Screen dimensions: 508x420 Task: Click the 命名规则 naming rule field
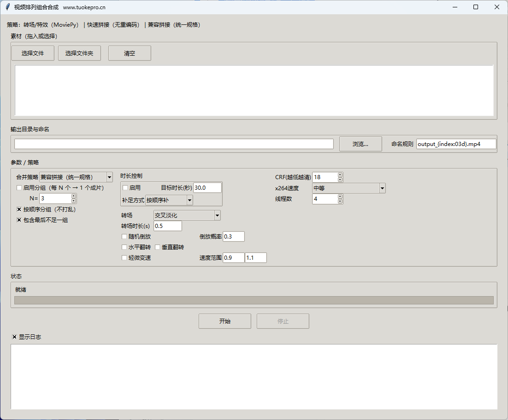pos(455,144)
